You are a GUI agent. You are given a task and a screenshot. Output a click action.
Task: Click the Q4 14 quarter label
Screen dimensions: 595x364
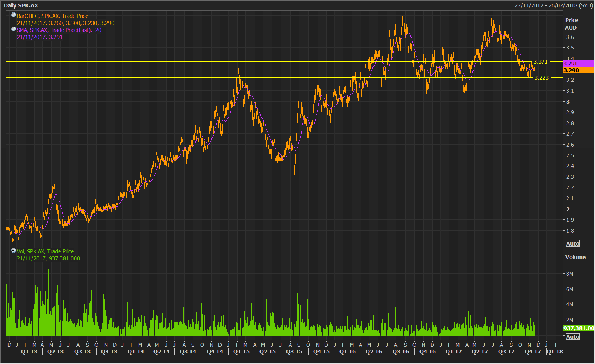click(215, 352)
